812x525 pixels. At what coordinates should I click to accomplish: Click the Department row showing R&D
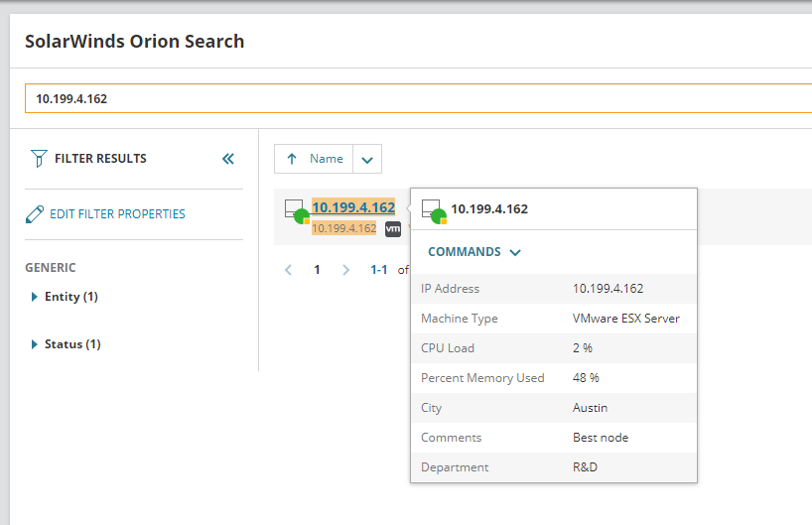point(553,467)
